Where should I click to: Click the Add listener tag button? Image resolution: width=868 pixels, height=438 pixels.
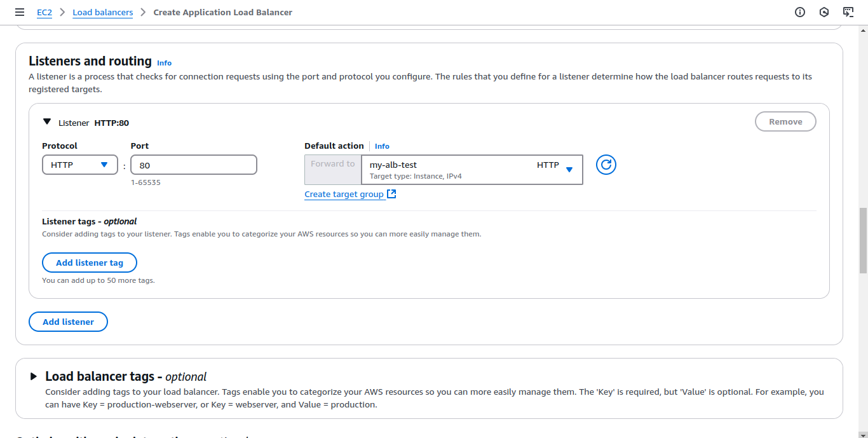pyautogui.click(x=90, y=263)
